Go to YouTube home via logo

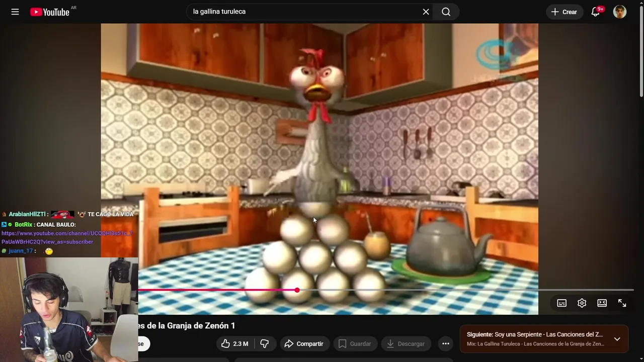(50, 12)
